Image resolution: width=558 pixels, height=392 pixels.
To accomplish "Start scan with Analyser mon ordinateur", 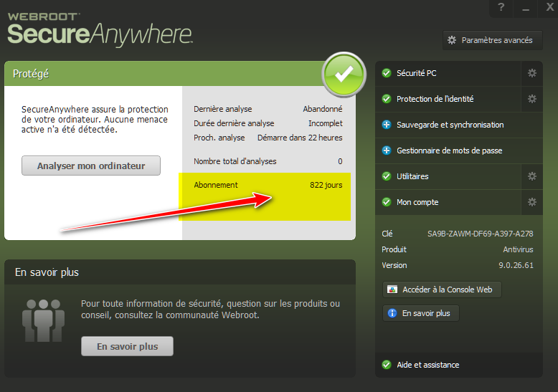I will click(x=91, y=166).
